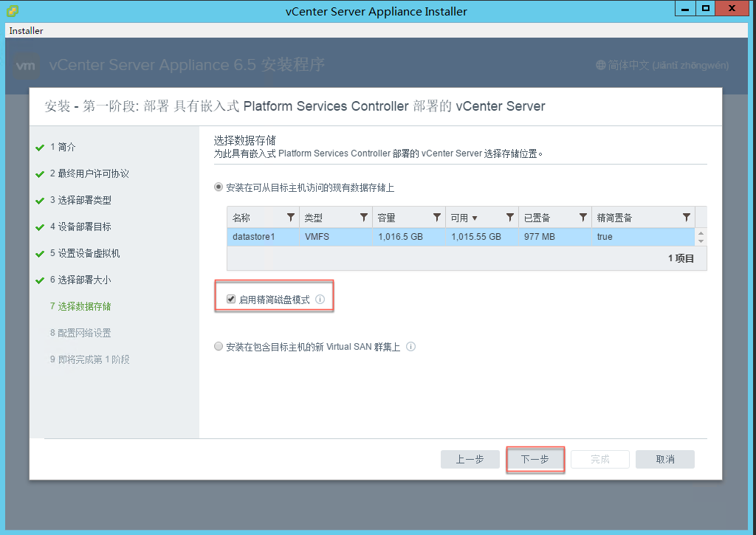
Task: Click the globe language icon
Action: (601, 65)
